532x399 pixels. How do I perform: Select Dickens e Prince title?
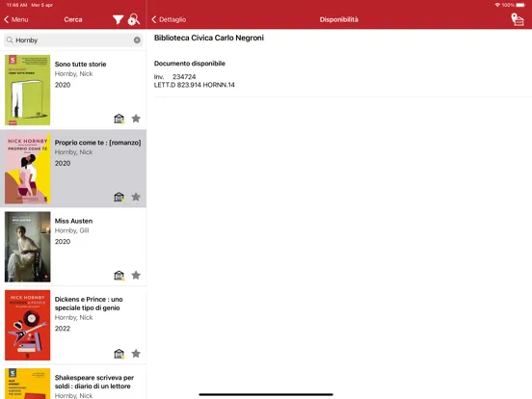tap(89, 304)
